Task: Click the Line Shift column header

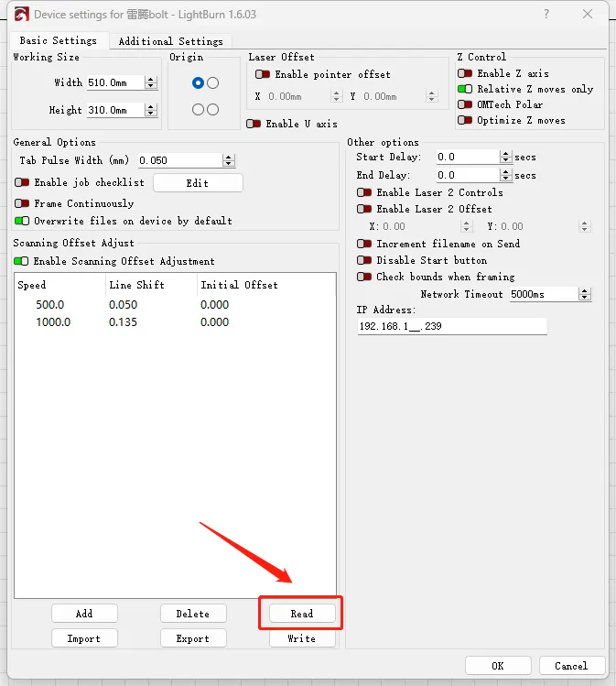Action: [x=151, y=285]
